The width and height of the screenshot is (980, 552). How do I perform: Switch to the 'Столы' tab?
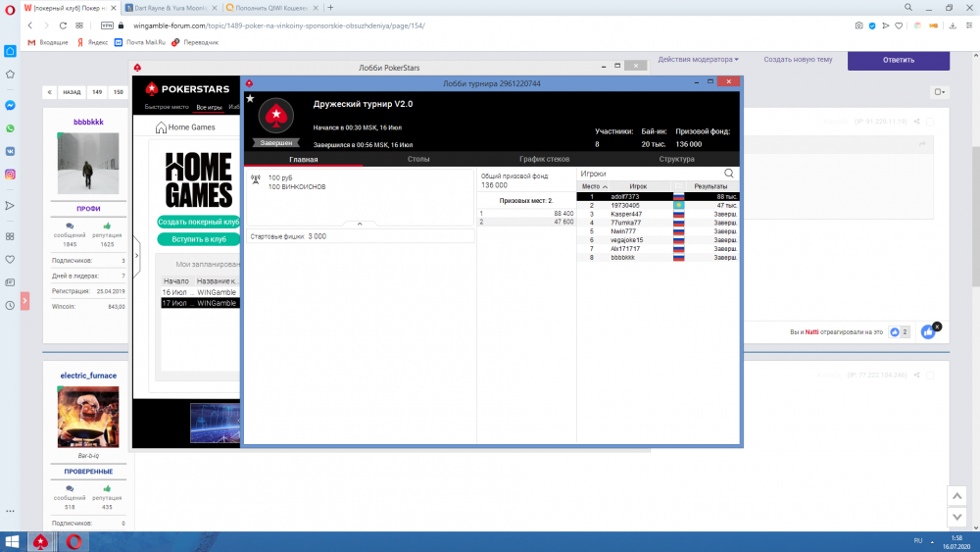418,159
